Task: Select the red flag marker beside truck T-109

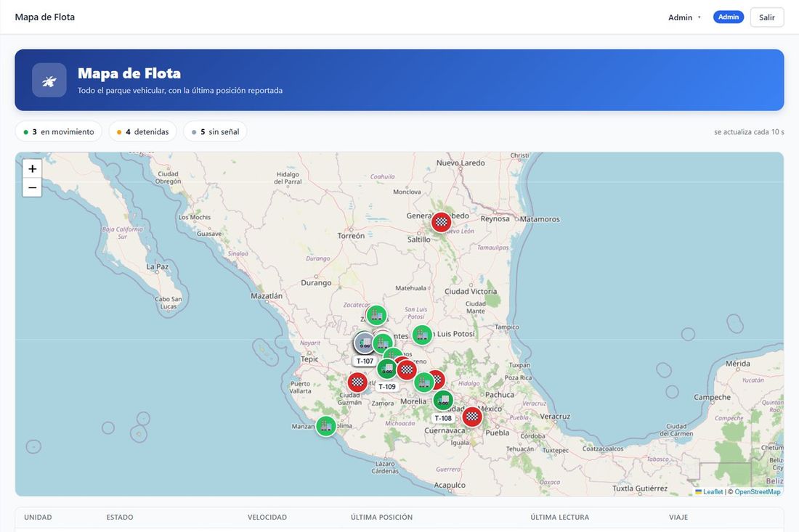Action: pos(407,369)
